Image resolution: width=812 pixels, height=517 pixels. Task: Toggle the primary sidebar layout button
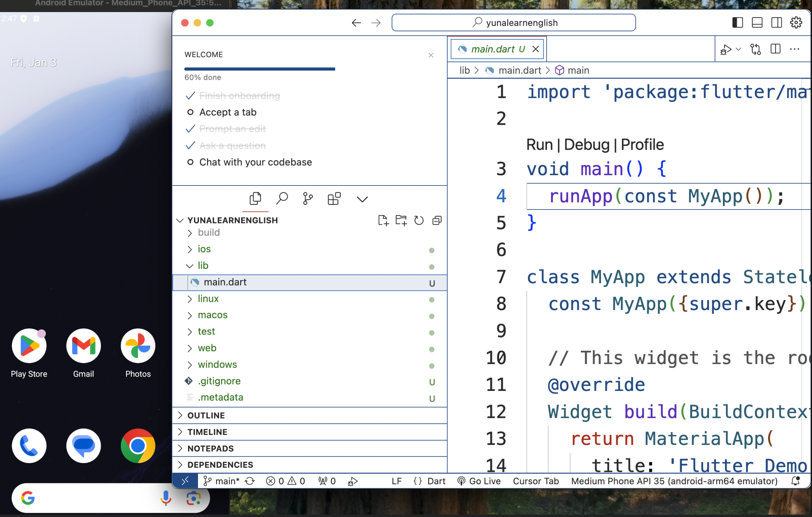click(x=737, y=23)
